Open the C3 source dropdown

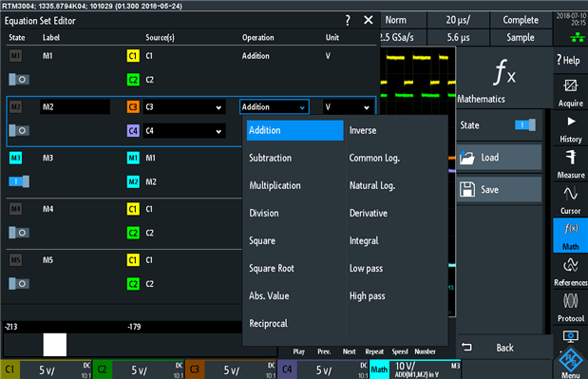[184, 106]
